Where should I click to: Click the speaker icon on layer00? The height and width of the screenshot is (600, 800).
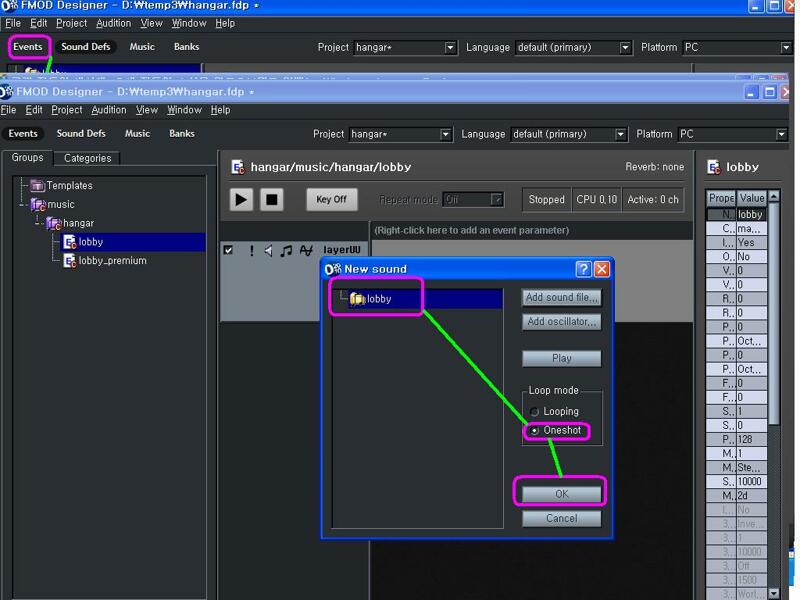click(268, 250)
